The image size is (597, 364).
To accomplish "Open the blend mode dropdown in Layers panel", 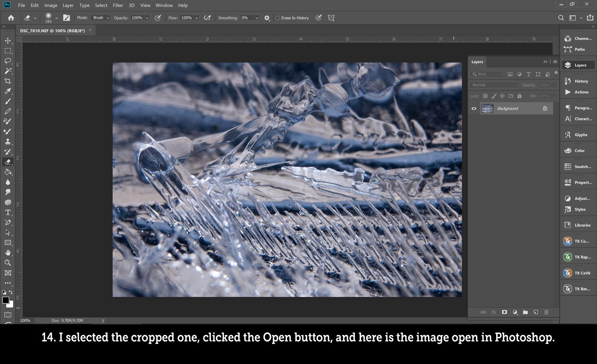I will click(494, 85).
